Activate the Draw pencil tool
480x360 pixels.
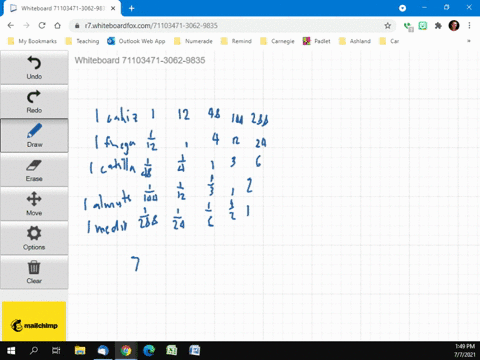[34, 135]
